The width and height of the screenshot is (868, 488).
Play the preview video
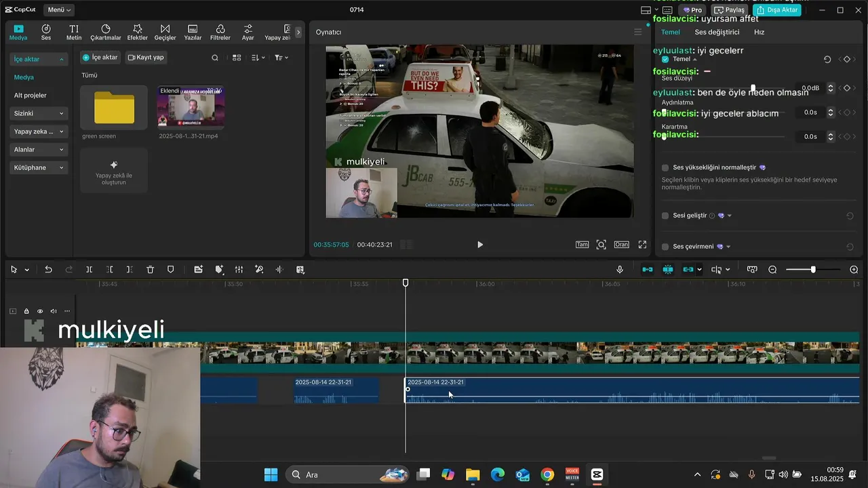pyautogui.click(x=480, y=245)
